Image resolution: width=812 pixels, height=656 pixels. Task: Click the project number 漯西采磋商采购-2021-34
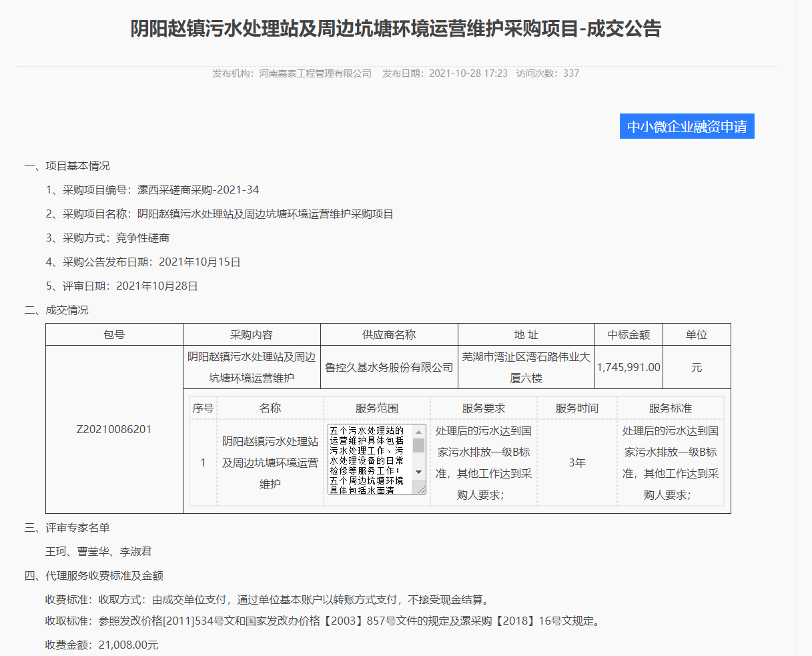[198, 190]
